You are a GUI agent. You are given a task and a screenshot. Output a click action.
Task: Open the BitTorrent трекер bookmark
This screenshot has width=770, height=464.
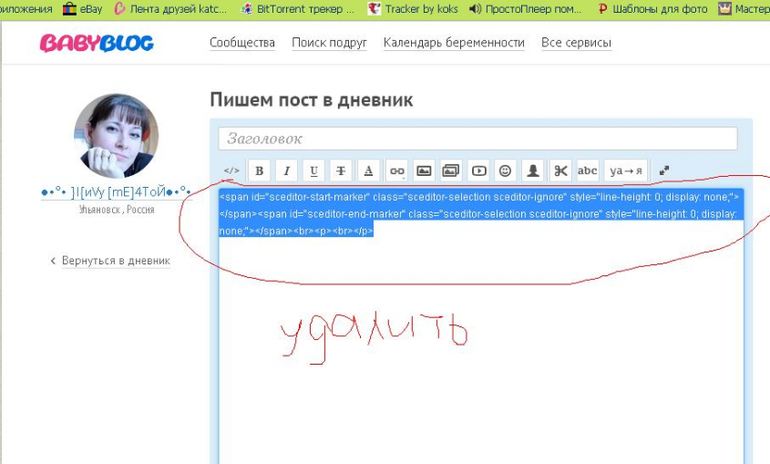298,9
